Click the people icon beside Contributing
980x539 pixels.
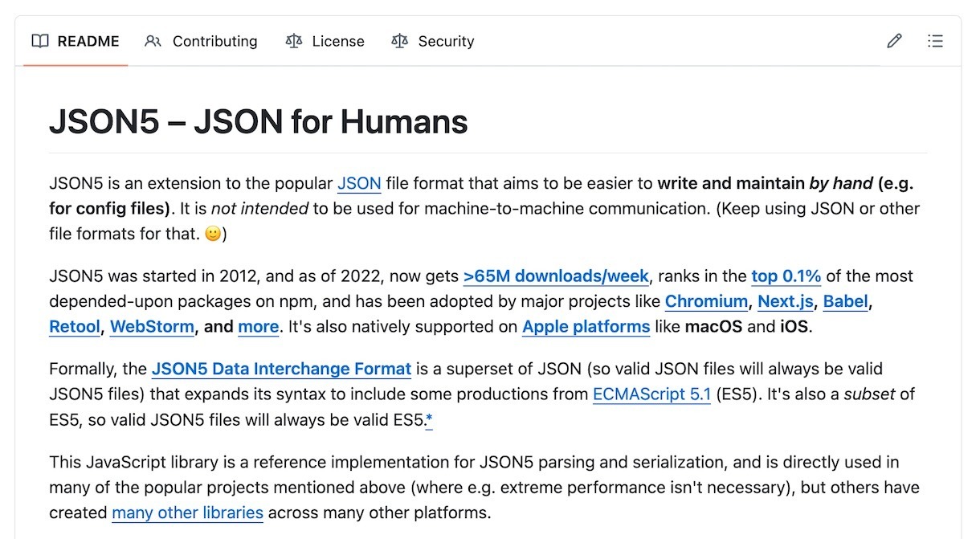153,41
